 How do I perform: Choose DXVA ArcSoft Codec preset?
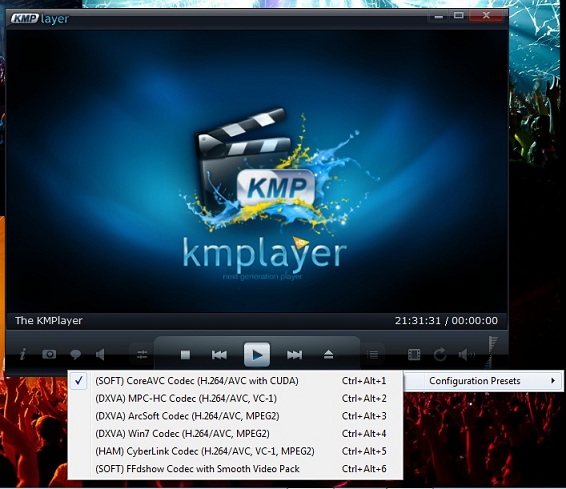(x=235, y=416)
